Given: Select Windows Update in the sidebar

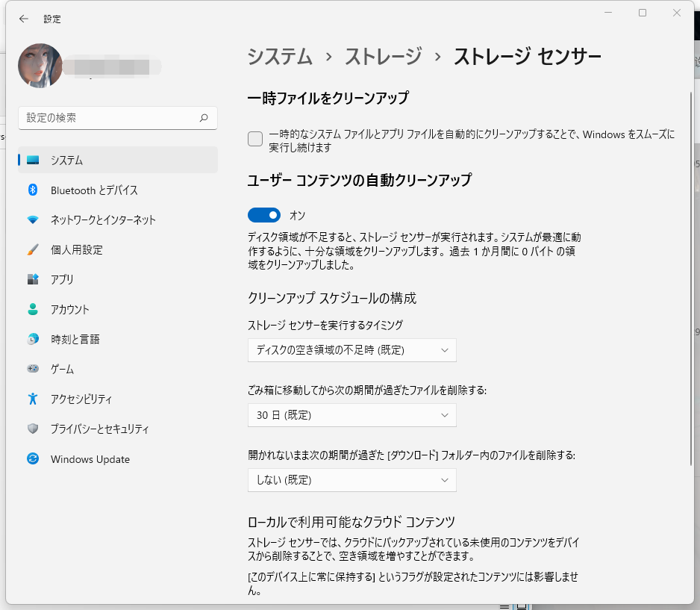Looking at the screenshot, I should pyautogui.click(x=90, y=459).
